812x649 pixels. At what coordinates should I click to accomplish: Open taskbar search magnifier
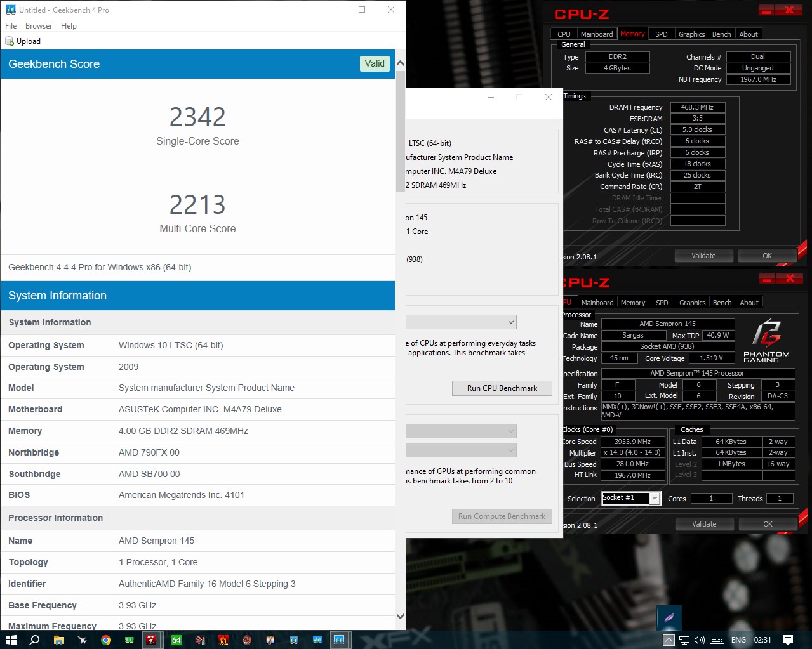point(35,639)
